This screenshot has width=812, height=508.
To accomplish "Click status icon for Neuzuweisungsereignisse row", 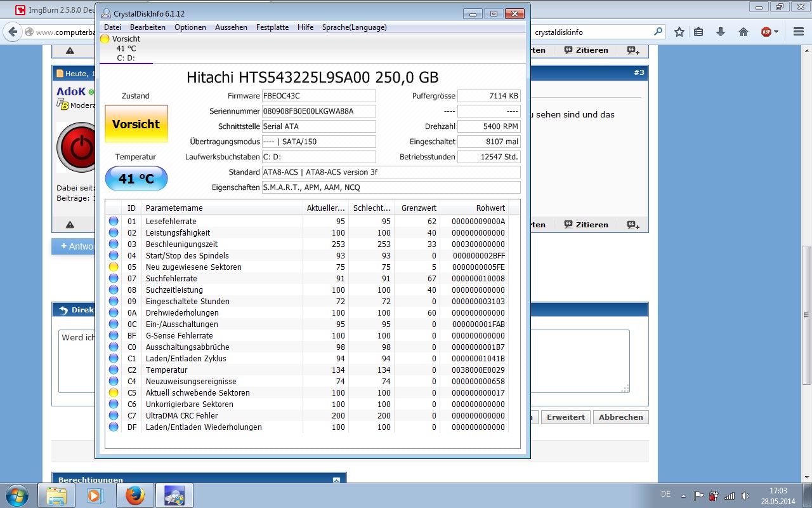I will (114, 381).
